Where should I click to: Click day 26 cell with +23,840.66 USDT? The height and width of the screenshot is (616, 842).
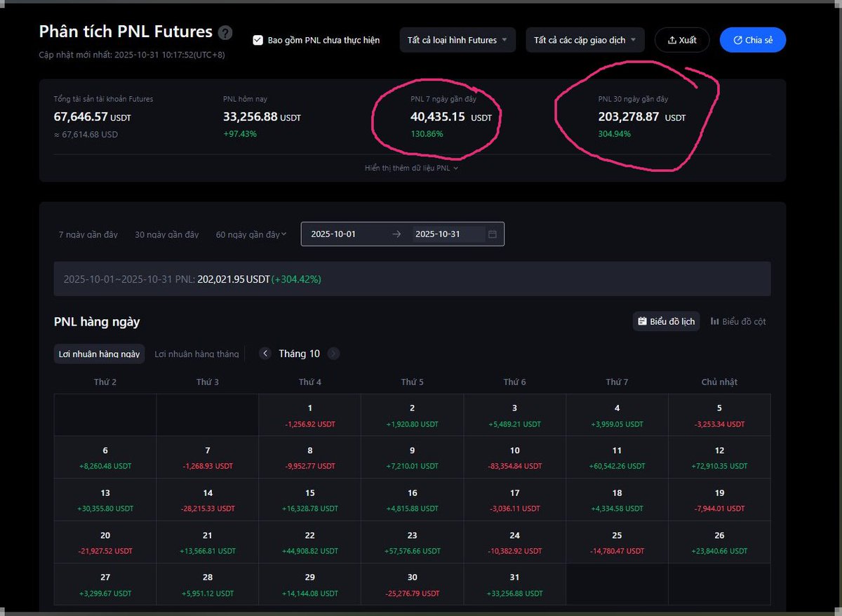point(719,542)
